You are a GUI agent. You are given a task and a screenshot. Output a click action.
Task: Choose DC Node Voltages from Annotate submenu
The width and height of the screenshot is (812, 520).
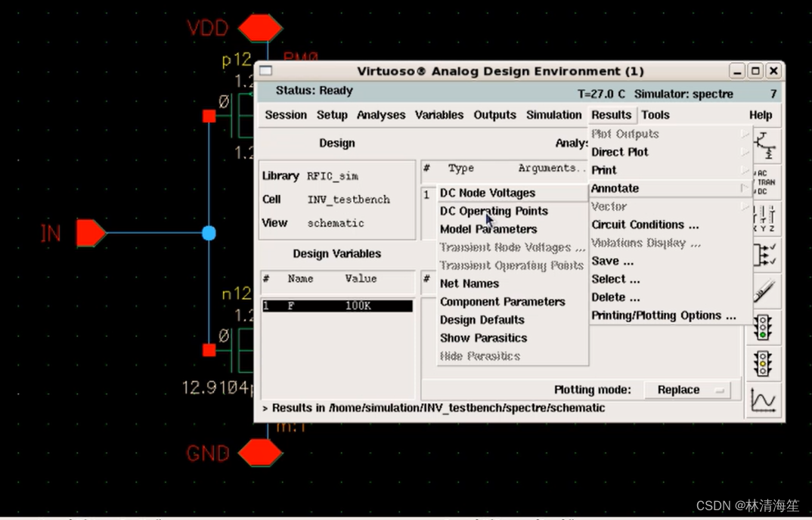(513, 193)
